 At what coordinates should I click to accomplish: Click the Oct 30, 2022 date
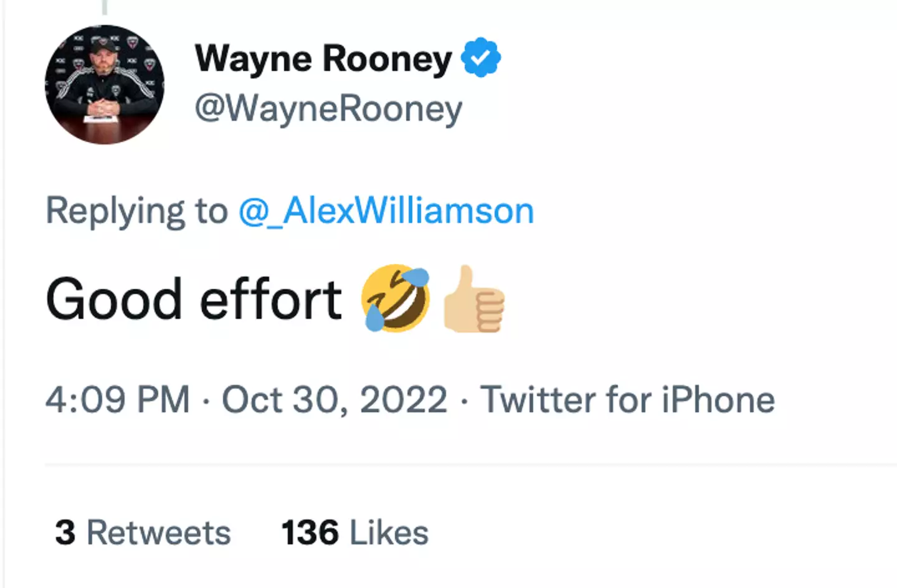[335, 399]
